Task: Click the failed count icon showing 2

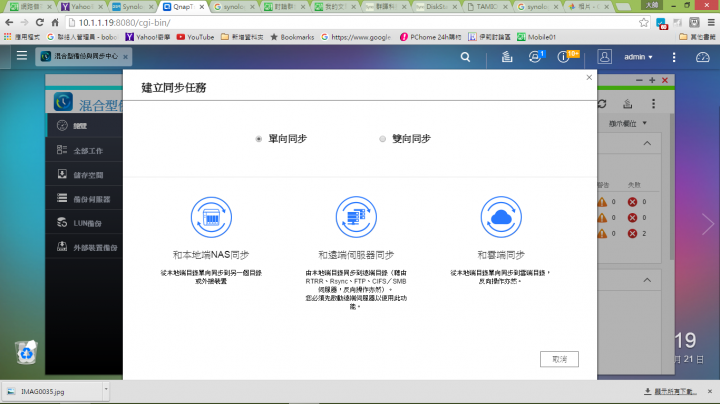Action: pyautogui.click(x=632, y=233)
